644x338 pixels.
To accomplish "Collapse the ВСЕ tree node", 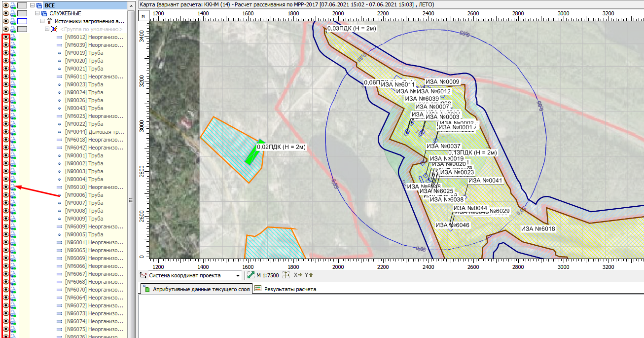I will point(32,5).
